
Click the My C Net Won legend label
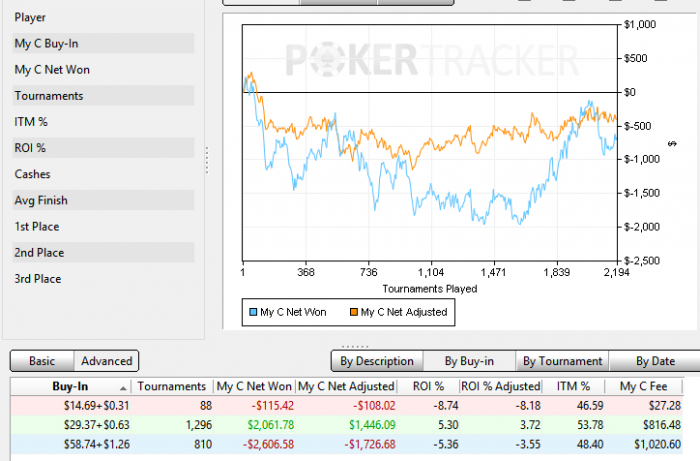click(x=293, y=312)
